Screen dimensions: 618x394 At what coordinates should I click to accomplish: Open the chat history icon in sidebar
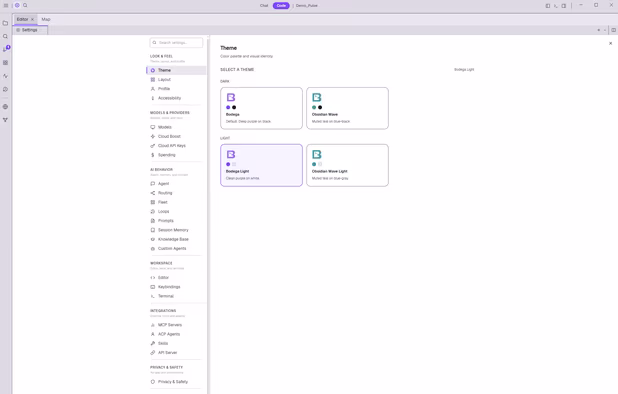point(6,89)
